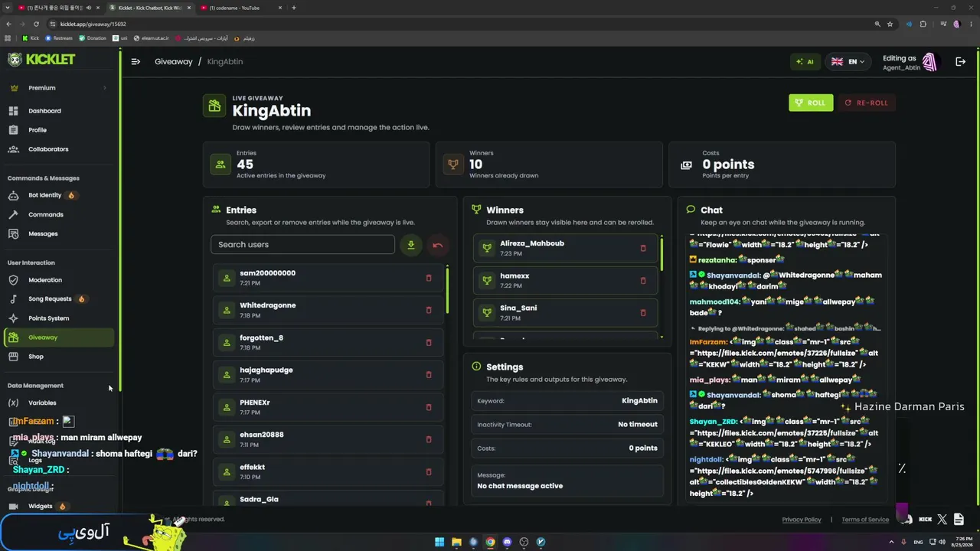Click the RE-ROLL button
This screenshot has width=980, height=551.
[x=867, y=103]
